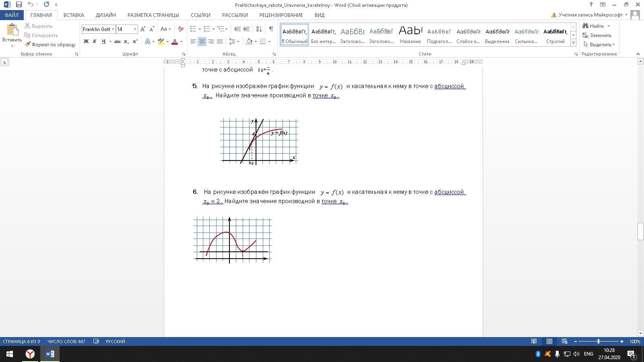
Task: Open the РЕЦЕНЗИРОВАНИЕ ribbon tab
Action: point(281,15)
